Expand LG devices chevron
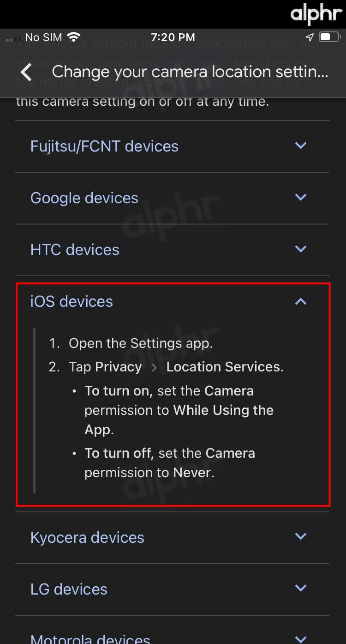 301,588
